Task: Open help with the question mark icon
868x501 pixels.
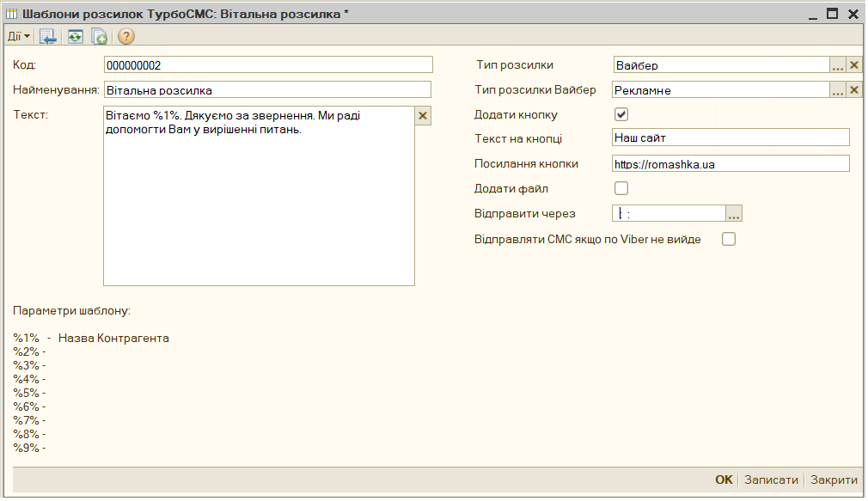Action: (x=126, y=36)
